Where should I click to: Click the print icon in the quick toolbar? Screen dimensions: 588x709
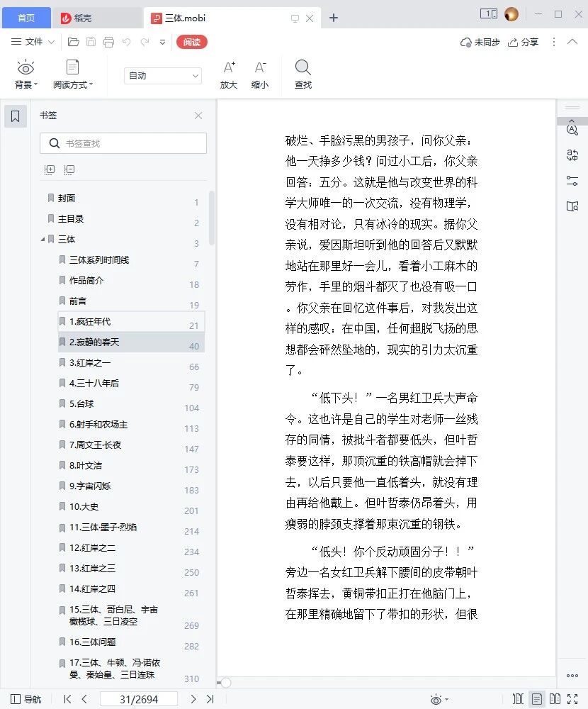pos(108,42)
